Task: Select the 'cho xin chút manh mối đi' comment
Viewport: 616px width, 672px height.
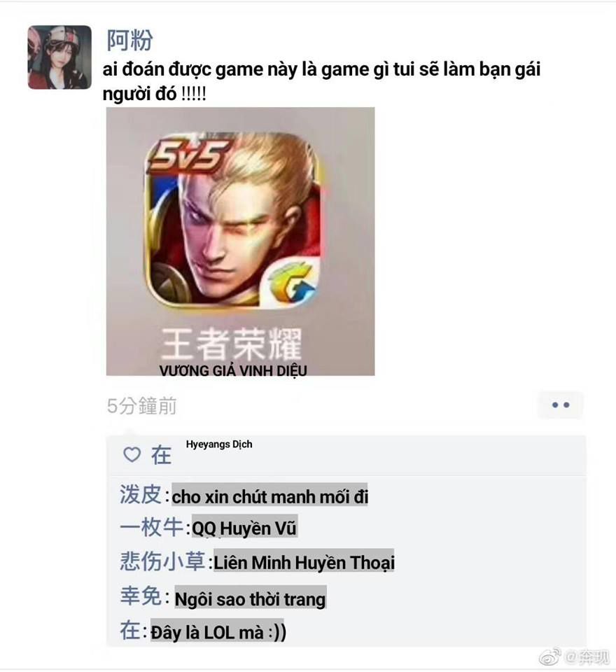Action: point(269,496)
